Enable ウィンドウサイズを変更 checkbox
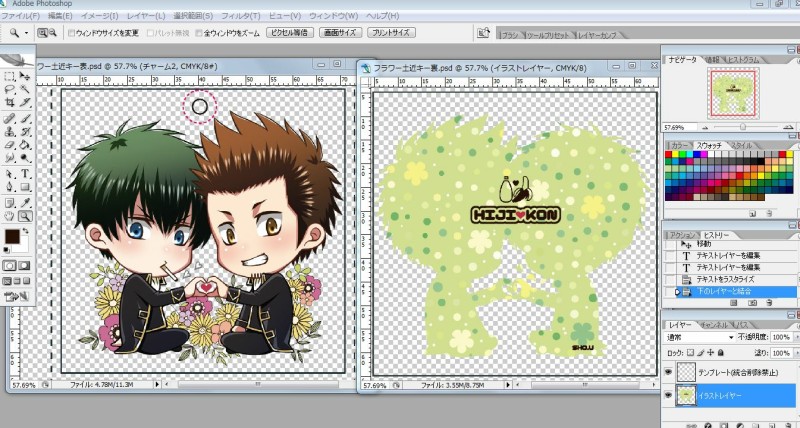This screenshot has width=800, height=428. (x=71, y=33)
